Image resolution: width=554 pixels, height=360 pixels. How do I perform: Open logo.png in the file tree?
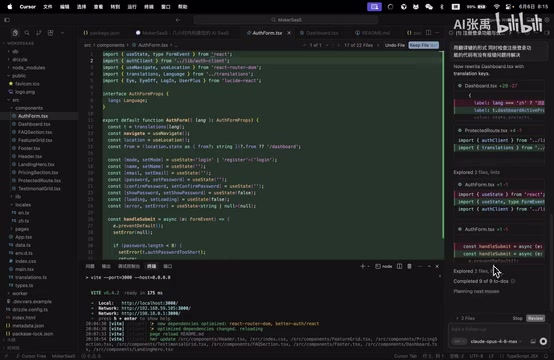tap(25, 92)
